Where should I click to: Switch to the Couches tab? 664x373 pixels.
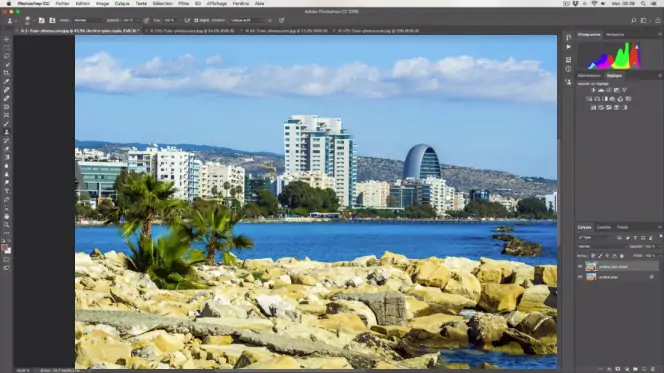pos(604,227)
